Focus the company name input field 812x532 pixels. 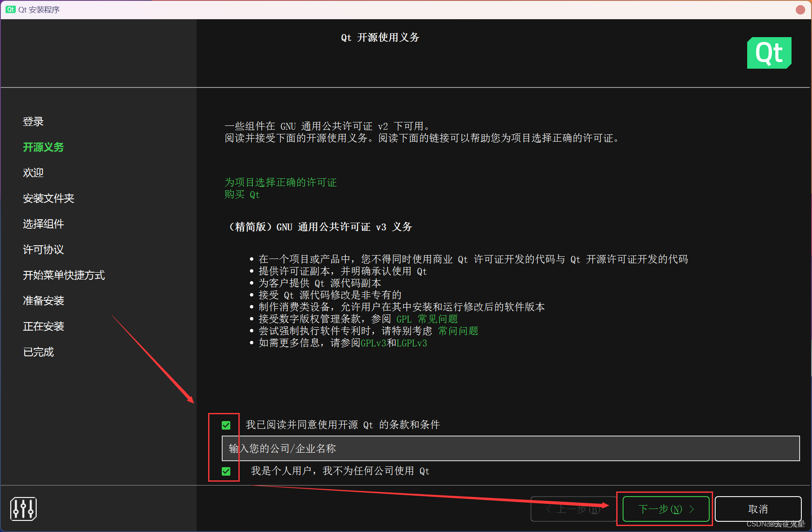[x=510, y=448]
